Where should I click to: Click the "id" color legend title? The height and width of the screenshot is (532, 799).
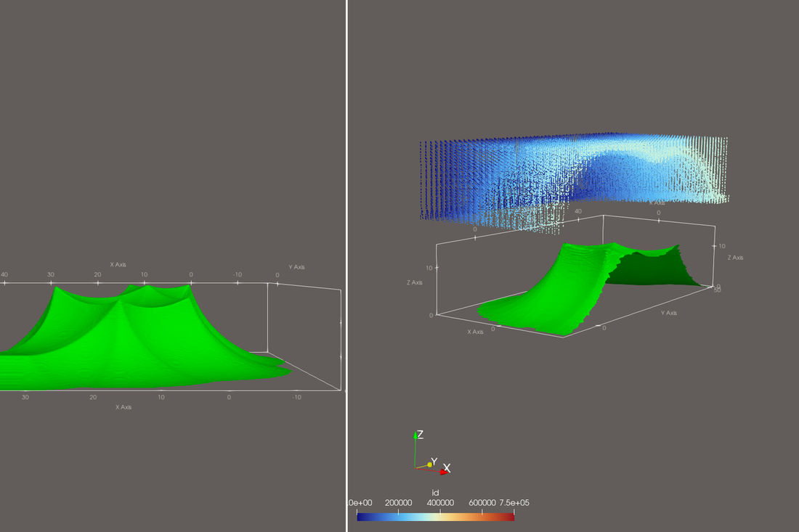pyautogui.click(x=435, y=493)
